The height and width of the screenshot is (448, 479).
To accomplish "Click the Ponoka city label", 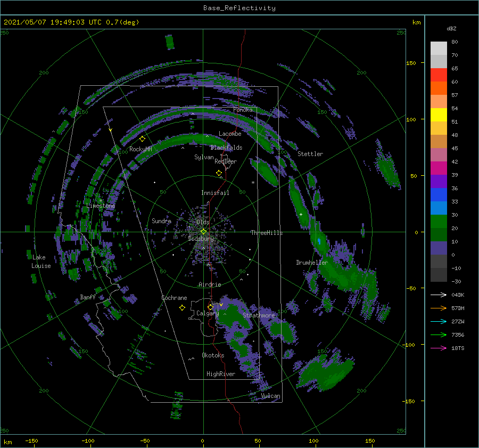I will click(x=243, y=110).
